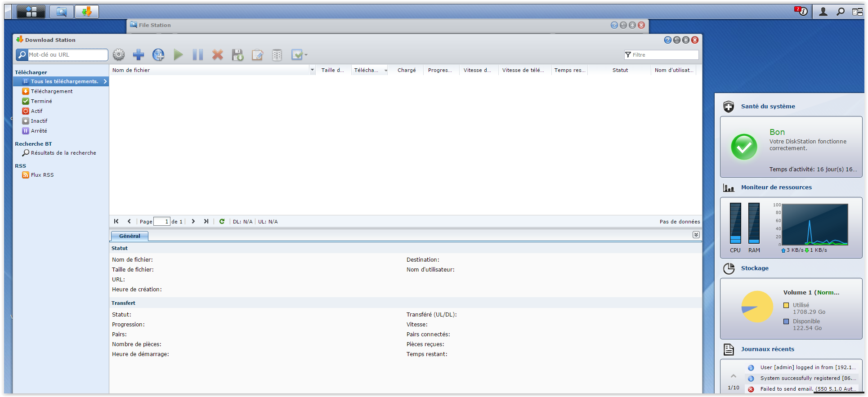This screenshot has width=868, height=397.
Task: Pause downloads with pause icon
Action: pyautogui.click(x=198, y=55)
